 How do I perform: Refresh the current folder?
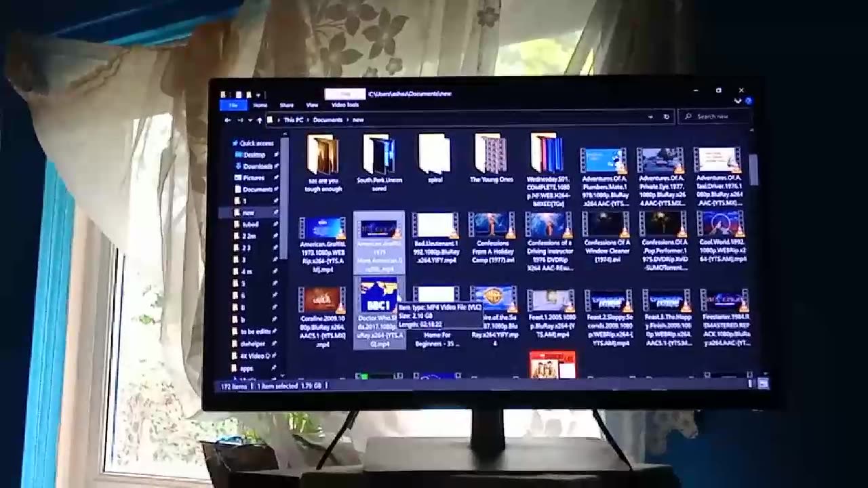(666, 117)
